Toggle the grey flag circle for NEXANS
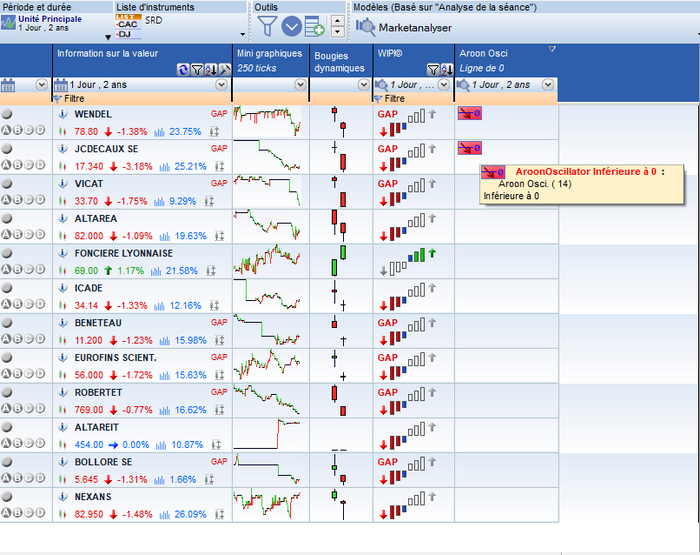700x555 pixels. click(7, 497)
